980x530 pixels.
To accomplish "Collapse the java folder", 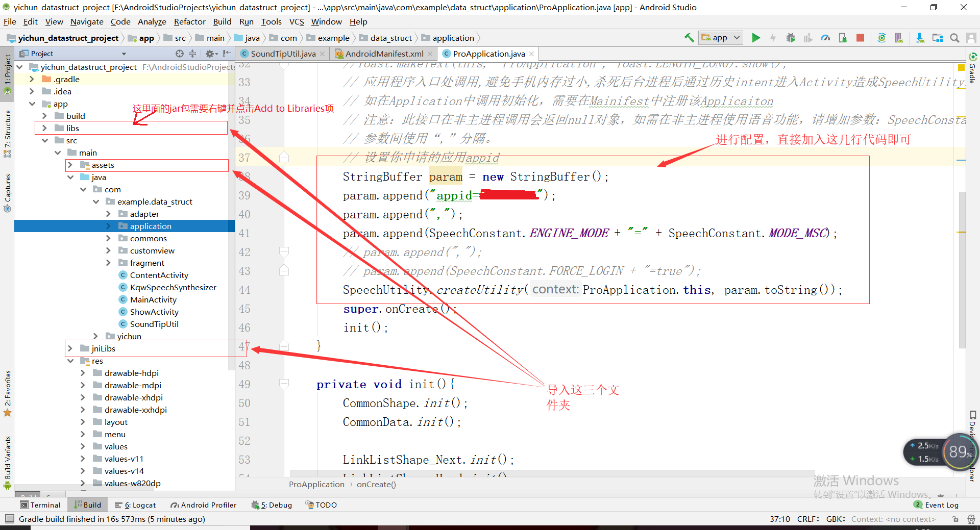I will pos(70,177).
